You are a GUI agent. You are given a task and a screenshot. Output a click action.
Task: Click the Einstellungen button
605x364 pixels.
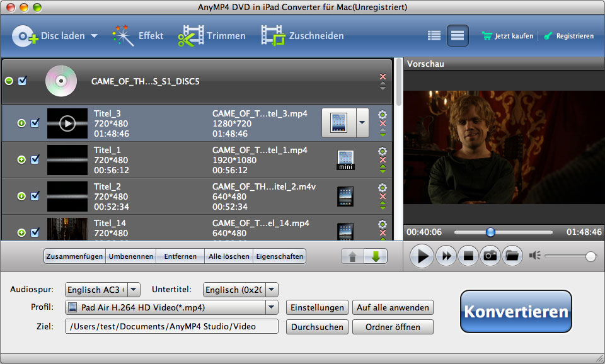[x=317, y=307]
